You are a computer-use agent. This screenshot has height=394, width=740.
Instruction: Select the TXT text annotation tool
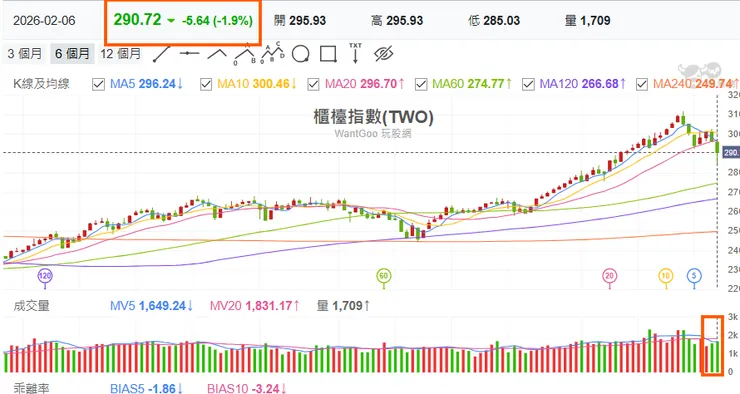(355, 53)
